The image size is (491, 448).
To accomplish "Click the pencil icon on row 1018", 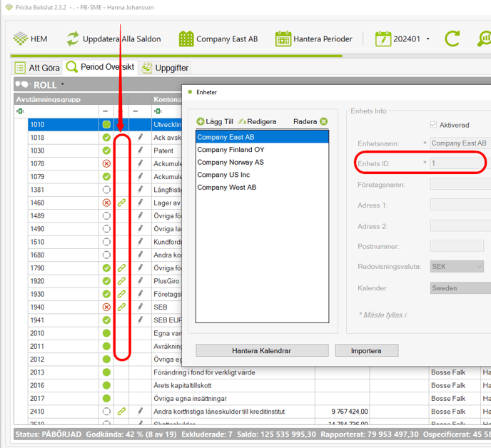I will 140,138.
